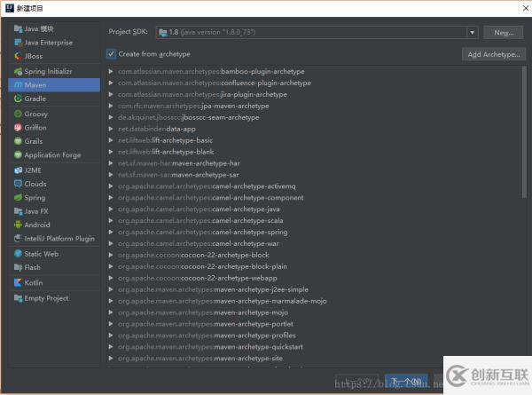The image size is (532, 395).
Task: Uncheck Create from archetype checkbox
Action: (111, 53)
